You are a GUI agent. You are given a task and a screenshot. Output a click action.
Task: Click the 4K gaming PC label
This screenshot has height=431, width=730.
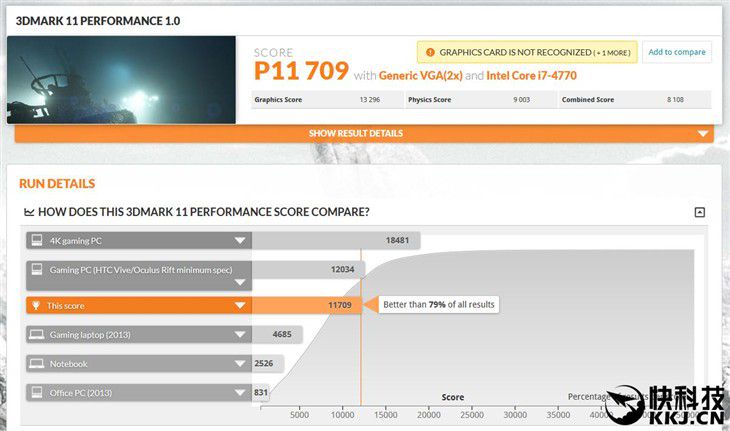(x=75, y=241)
